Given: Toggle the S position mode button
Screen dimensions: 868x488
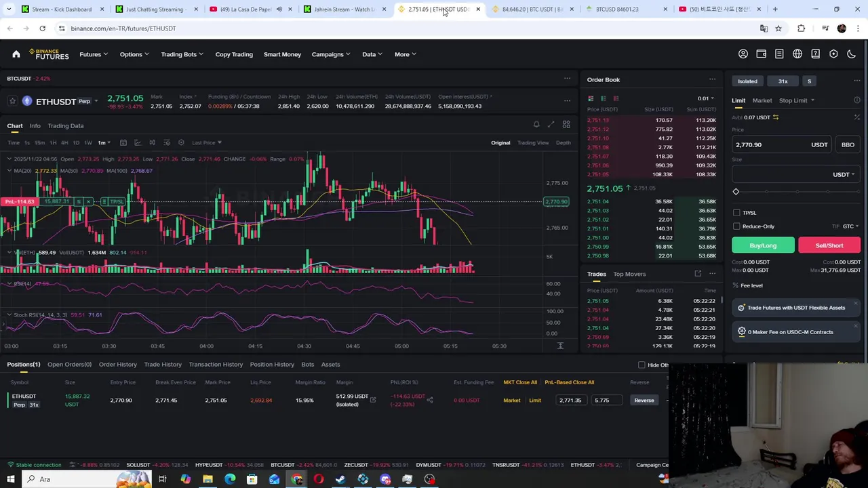Looking at the screenshot, I should pos(809,81).
